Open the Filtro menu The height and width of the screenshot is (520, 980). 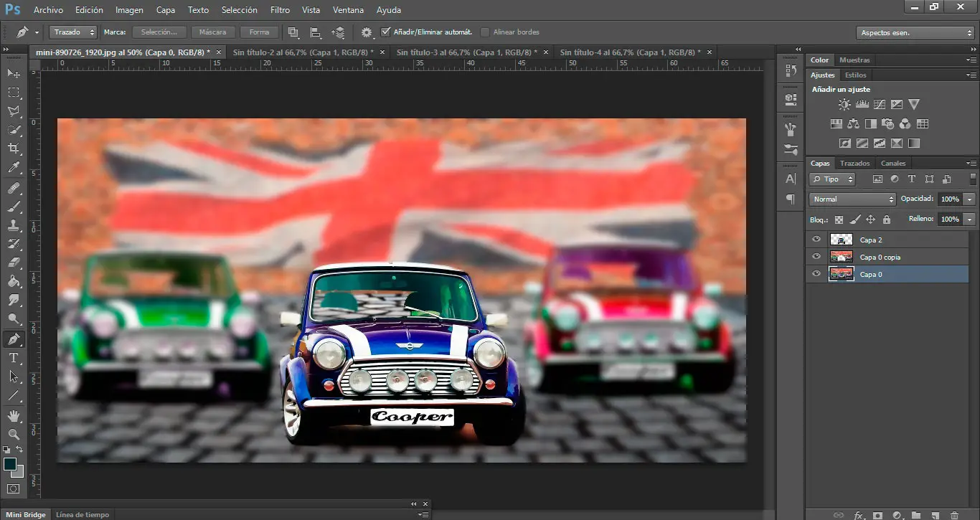[x=280, y=10]
